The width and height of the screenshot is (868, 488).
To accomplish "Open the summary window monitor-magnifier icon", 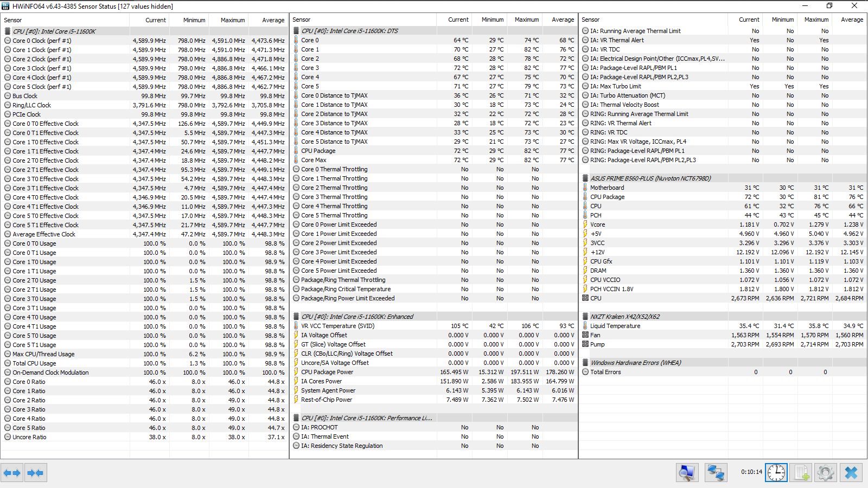I will tap(687, 473).
